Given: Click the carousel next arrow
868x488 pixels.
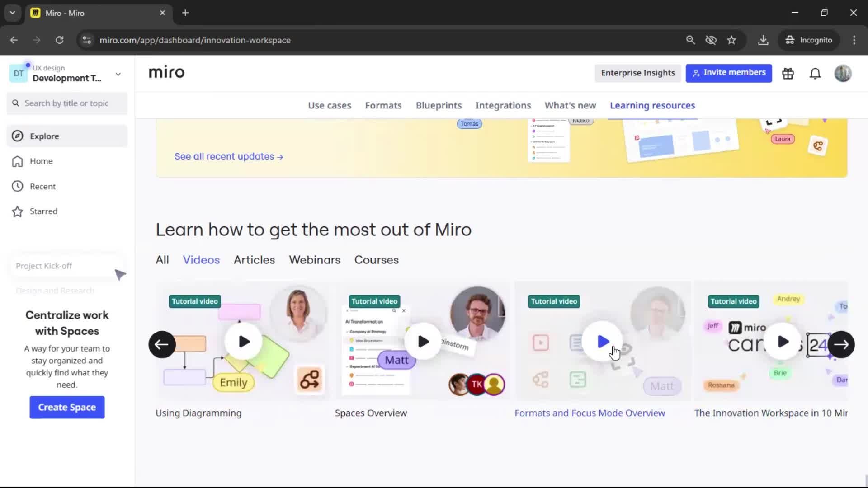Looking at the screenshot, I should [841, 344].
